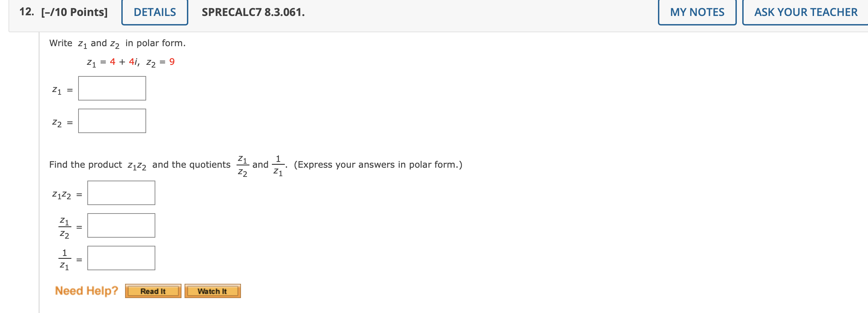
Task: Click the z1z2 product answer box
Action: 121,193
